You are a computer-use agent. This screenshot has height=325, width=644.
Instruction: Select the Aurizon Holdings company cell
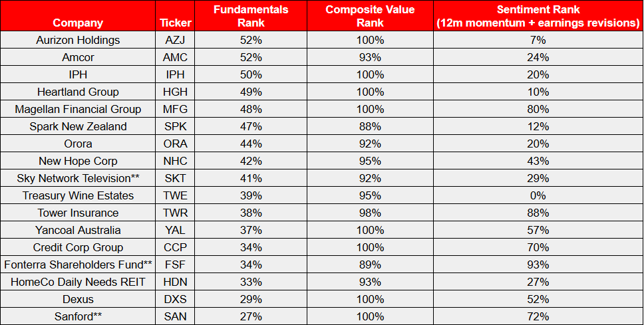click(78, 40)
